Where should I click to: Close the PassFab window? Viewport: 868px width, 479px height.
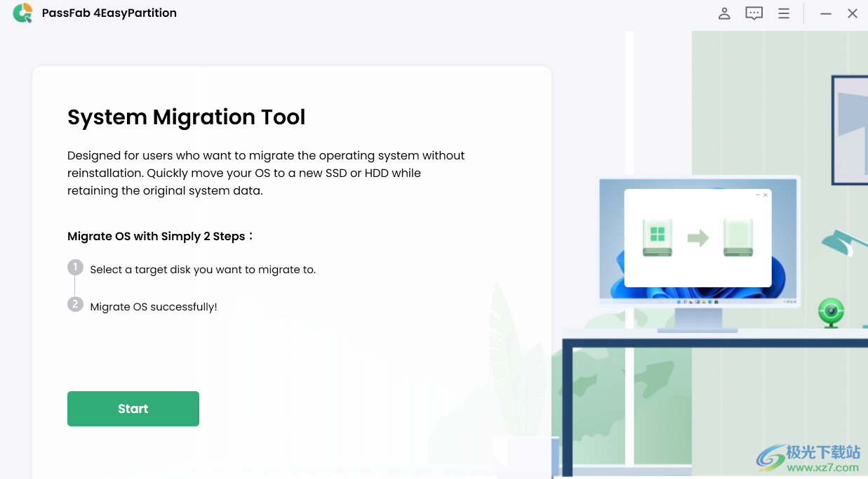[853, 13]
